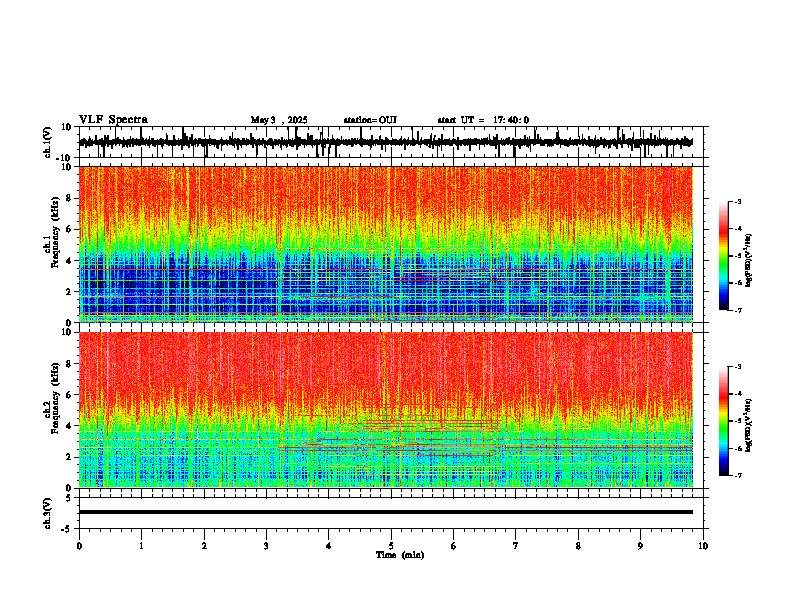Image resolution: width=792 pixels, height=612 pixels.
Task: Click the "4" kHz tick on ch.2 frequency axis
Action: (x=69, y=426)
